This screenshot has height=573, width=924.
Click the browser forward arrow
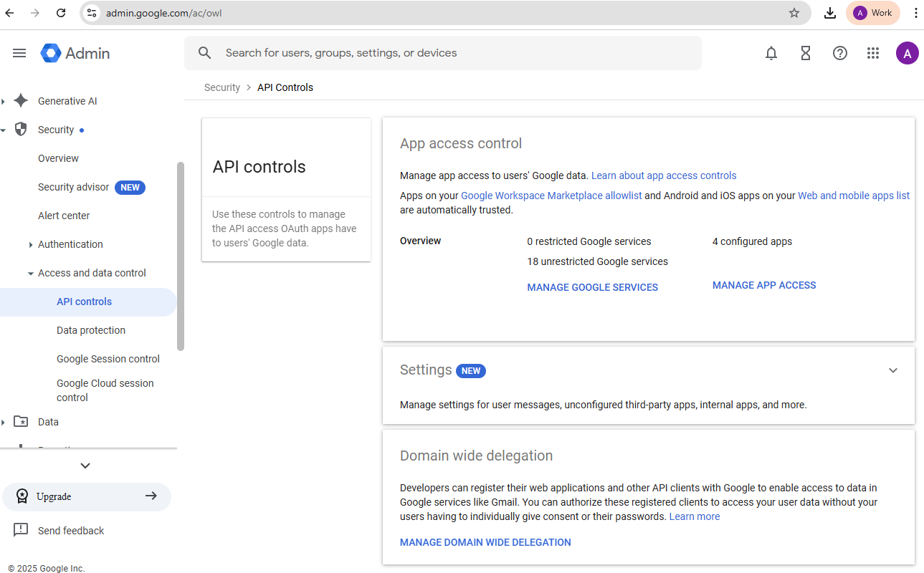tap(35, 13)
